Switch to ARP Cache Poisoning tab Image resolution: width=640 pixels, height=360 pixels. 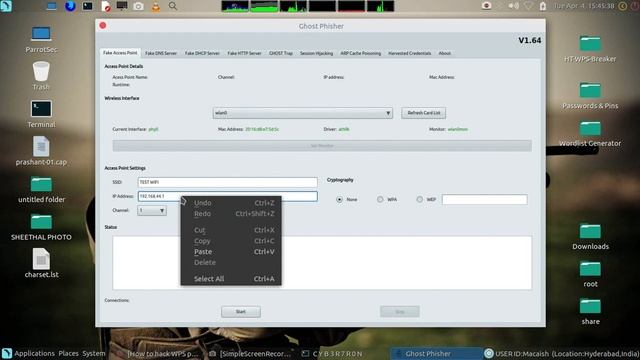[360, 53]
